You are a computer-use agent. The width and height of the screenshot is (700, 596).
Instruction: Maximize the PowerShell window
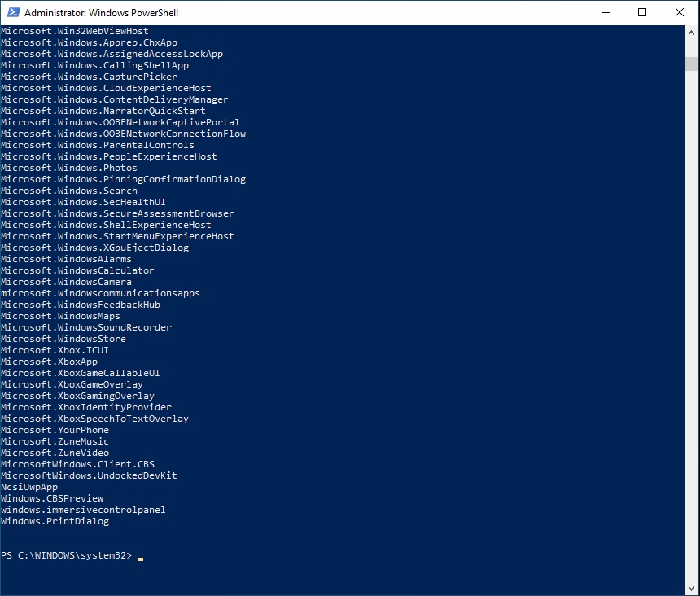[642, 12]
